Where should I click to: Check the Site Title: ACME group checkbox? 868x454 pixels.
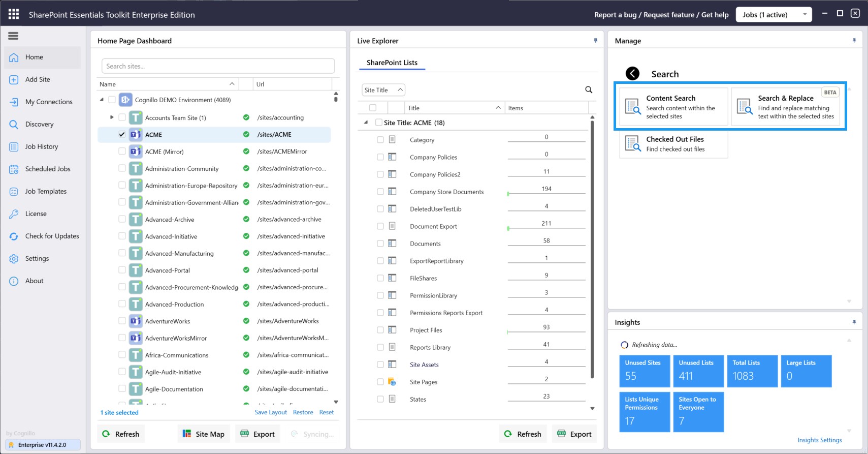(378, 123)
